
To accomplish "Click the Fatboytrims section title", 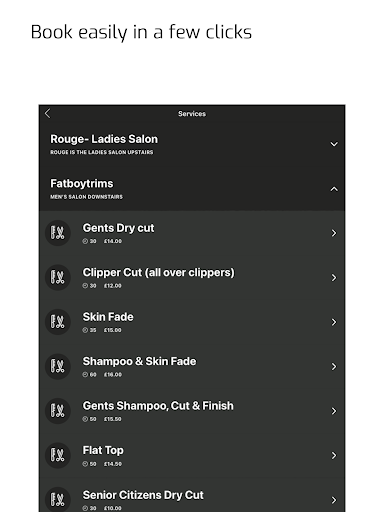I will point(82,184).
